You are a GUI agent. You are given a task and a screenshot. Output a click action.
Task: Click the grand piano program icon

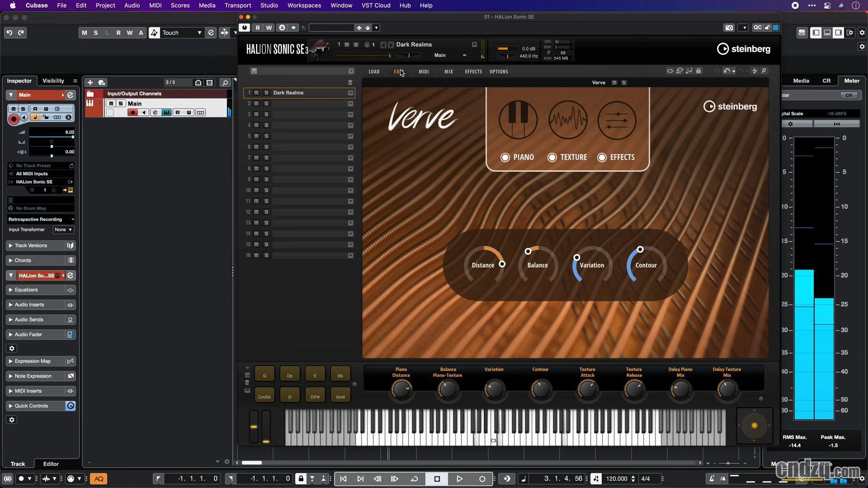point(319,48)
